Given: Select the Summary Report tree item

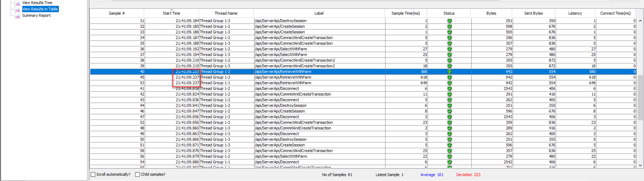Looking at the screenshot, I should (36, 16).
